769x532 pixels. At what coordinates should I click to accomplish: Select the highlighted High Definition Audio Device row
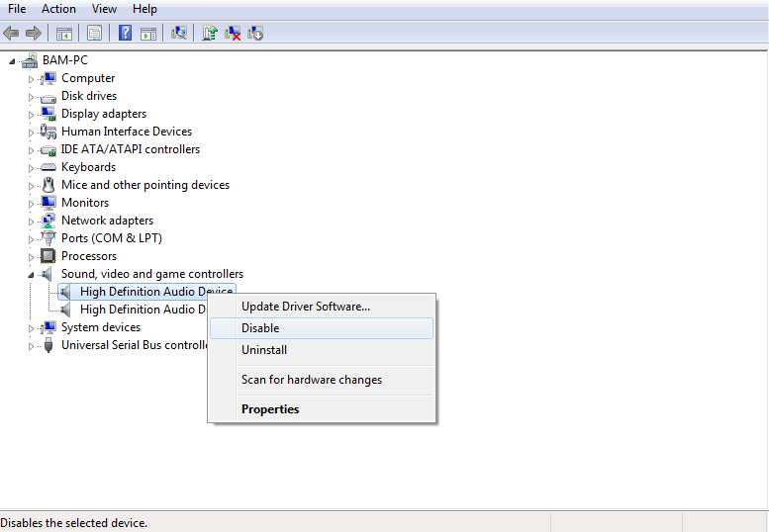pos(147,292)
